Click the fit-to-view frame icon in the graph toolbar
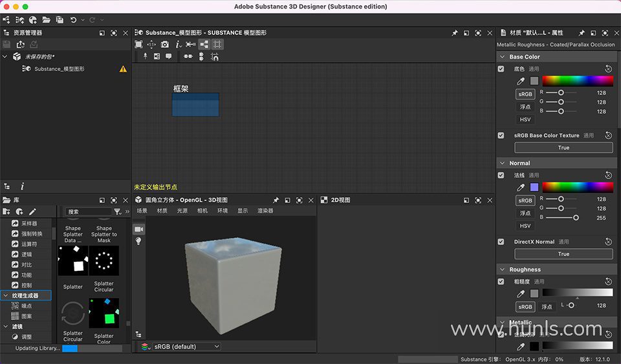 coord(138,45)
